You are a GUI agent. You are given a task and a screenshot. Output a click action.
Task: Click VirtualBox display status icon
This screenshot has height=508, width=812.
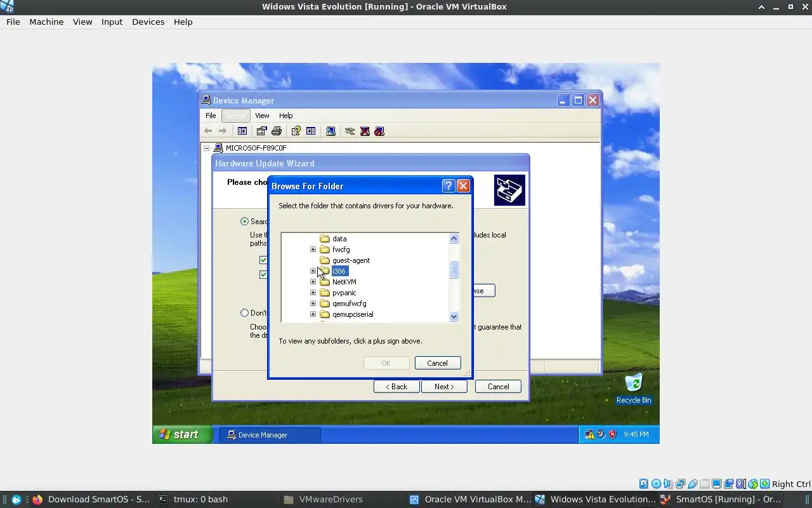pos(716,484)
